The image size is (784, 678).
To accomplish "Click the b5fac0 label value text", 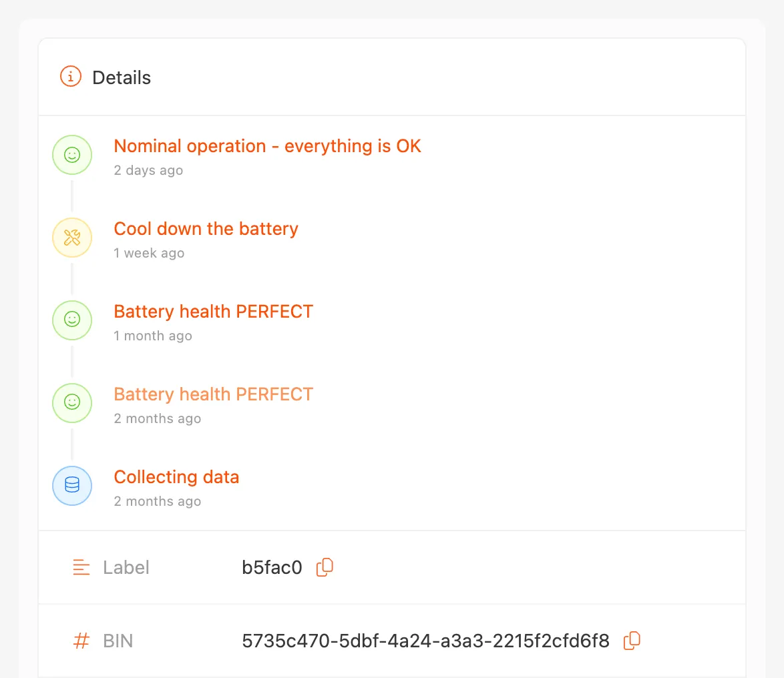I will (272, 568).
